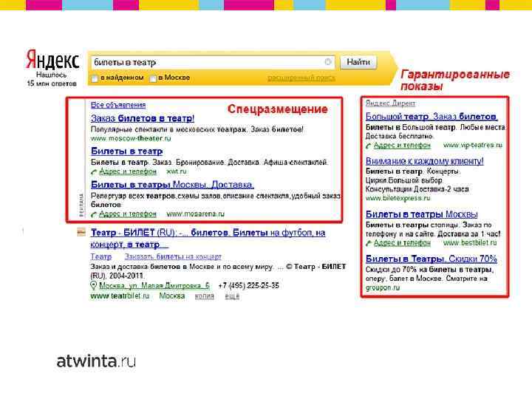Open the 'Все объявления' link
The image size is (532, 399).
click(118, 105)
